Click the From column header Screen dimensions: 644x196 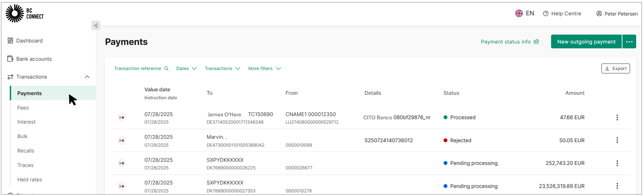click(x=292, y=93)
